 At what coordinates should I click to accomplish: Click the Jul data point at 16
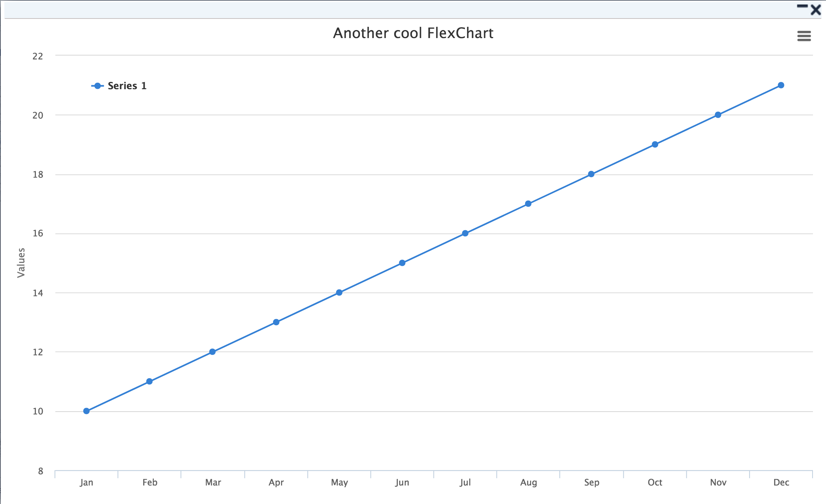(x=465, y=233)
